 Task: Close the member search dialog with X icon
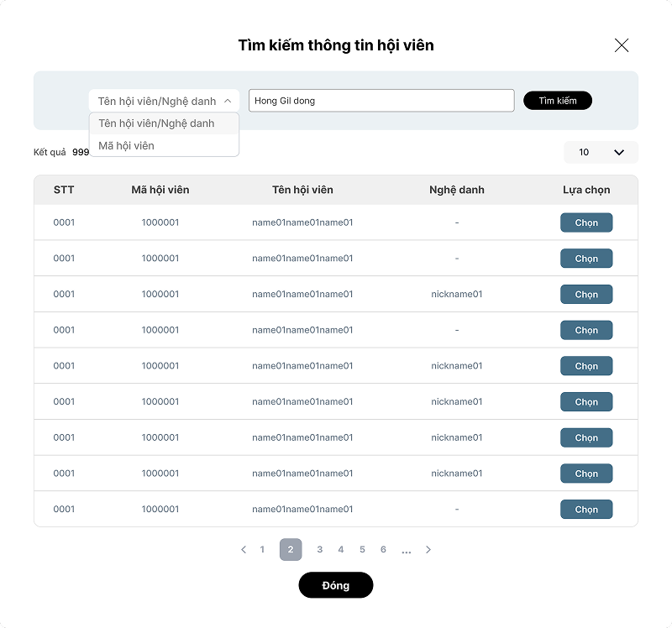(622, 45)
